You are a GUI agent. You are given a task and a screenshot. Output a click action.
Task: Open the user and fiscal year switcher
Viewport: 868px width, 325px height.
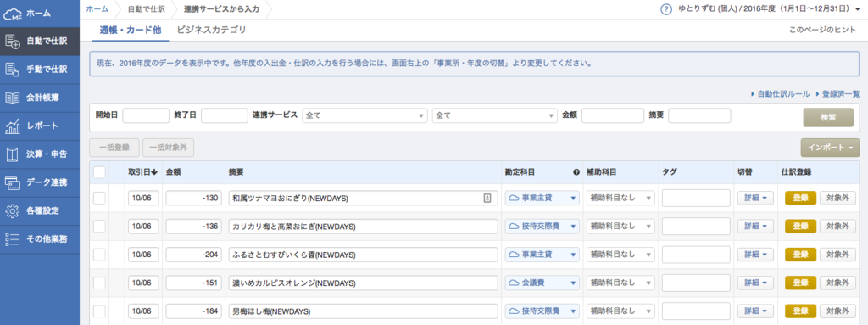tap(769, 9)
